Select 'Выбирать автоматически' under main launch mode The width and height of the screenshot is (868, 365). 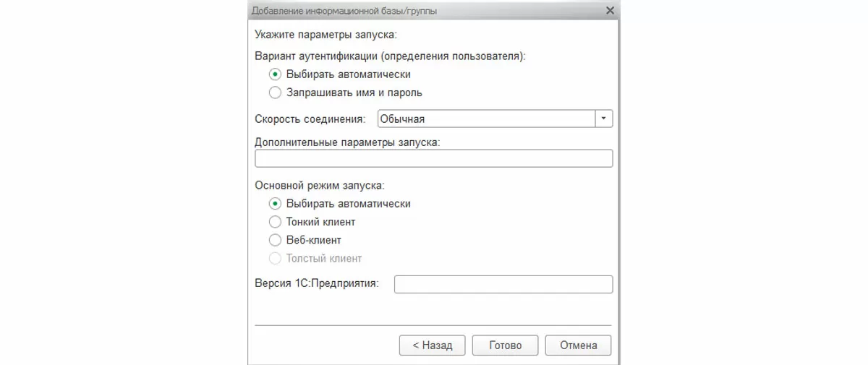click(275, 204)
